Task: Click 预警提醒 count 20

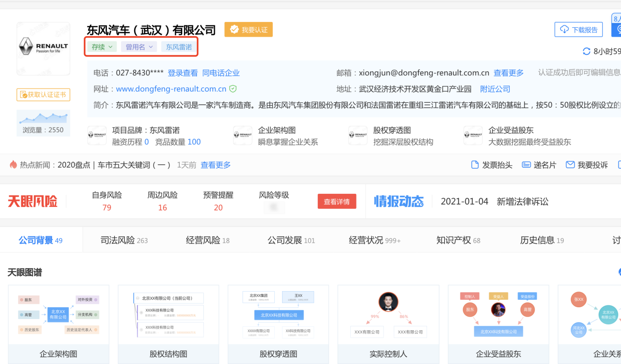Action: tap(218, 207)
